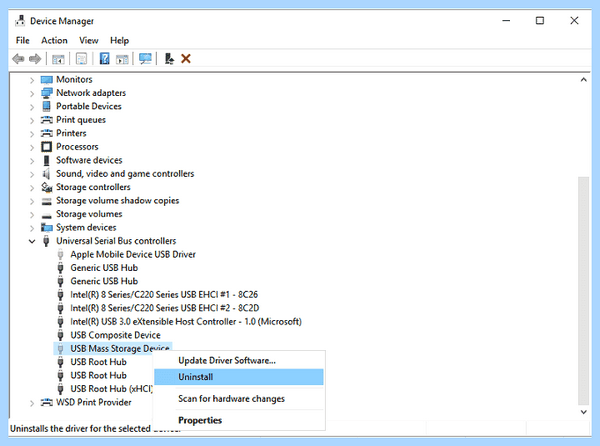Expand the Software devices node
The width and height of the screenshot is (600, 446).
click(x=32, y=160)
